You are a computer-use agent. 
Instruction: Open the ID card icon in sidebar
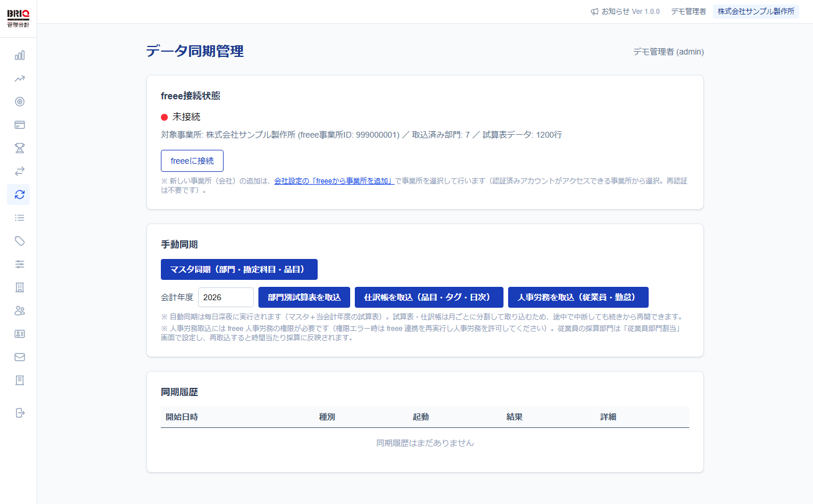[19, 334]
